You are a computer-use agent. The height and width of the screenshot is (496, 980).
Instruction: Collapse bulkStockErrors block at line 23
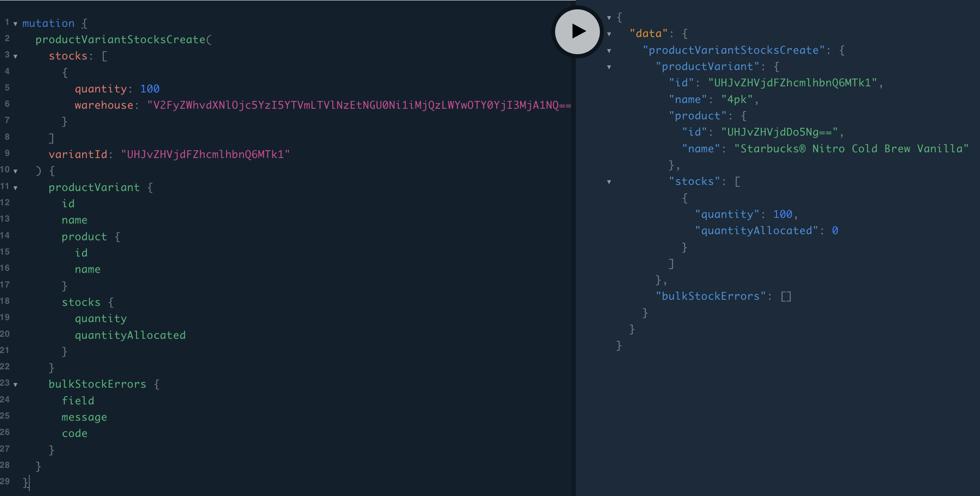(x=15, y=384)
